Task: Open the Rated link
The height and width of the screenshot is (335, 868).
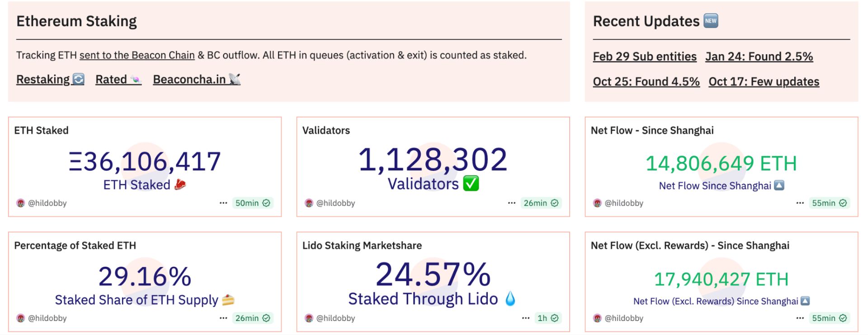Action: tap(118, 80)
